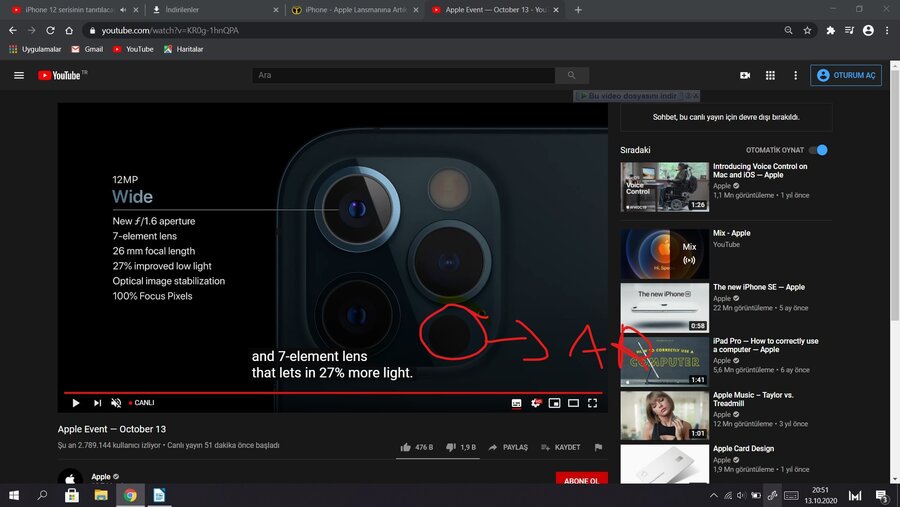This screenshot has width=900, height=507.
Task: Open Chrome extensions puzzle icon
Action: point(831,30)
